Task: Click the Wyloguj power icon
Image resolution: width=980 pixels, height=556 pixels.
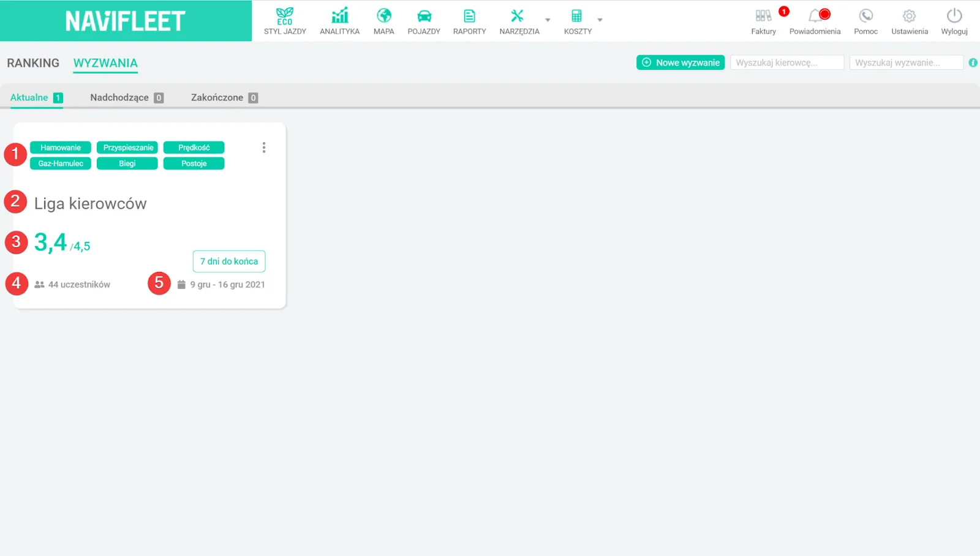Action: click(x=954, y=15)
